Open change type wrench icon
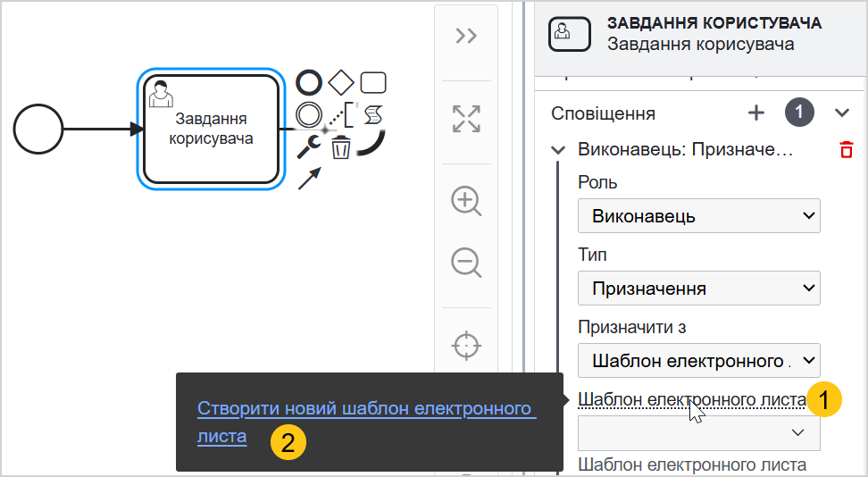 pyautogui.click(x=309, y=146)
